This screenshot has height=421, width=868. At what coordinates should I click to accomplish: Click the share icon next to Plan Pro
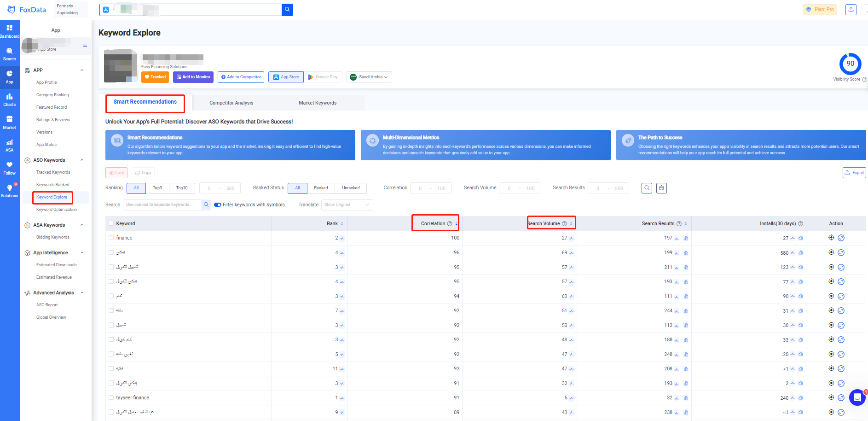tap(851, 10)
